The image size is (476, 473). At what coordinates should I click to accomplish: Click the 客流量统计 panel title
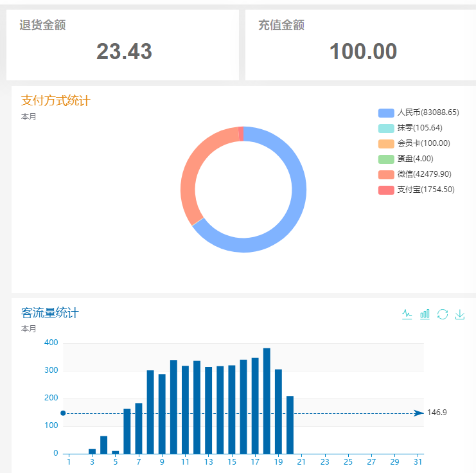50,313
